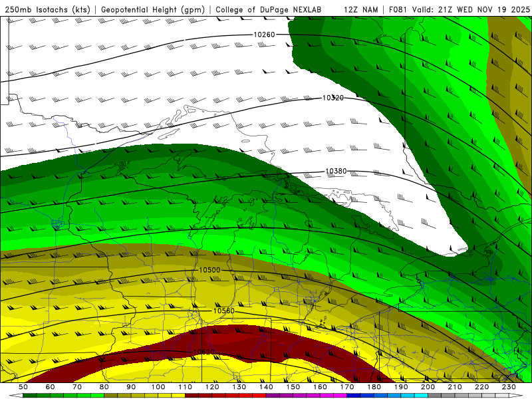Image resolution: width=532 pixels, height=399 pixels.
Task: Click the 10500 height contour label
Action: coord(209,270)
